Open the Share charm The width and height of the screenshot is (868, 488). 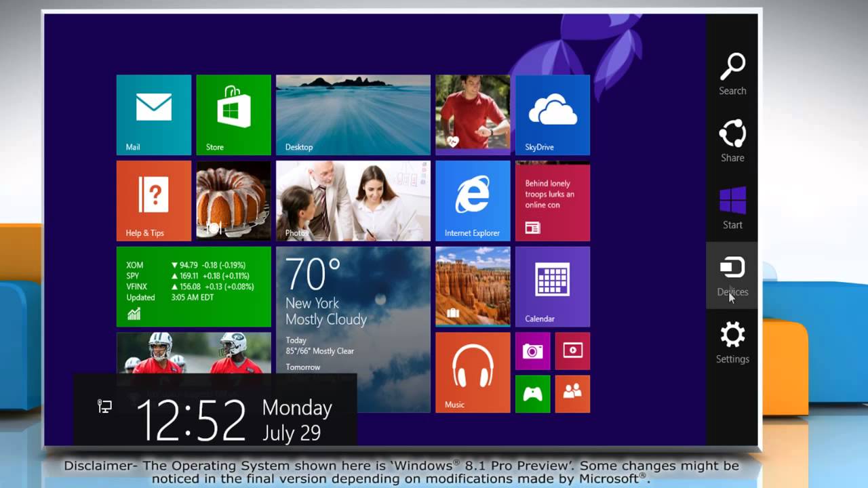tap(732, 141)
